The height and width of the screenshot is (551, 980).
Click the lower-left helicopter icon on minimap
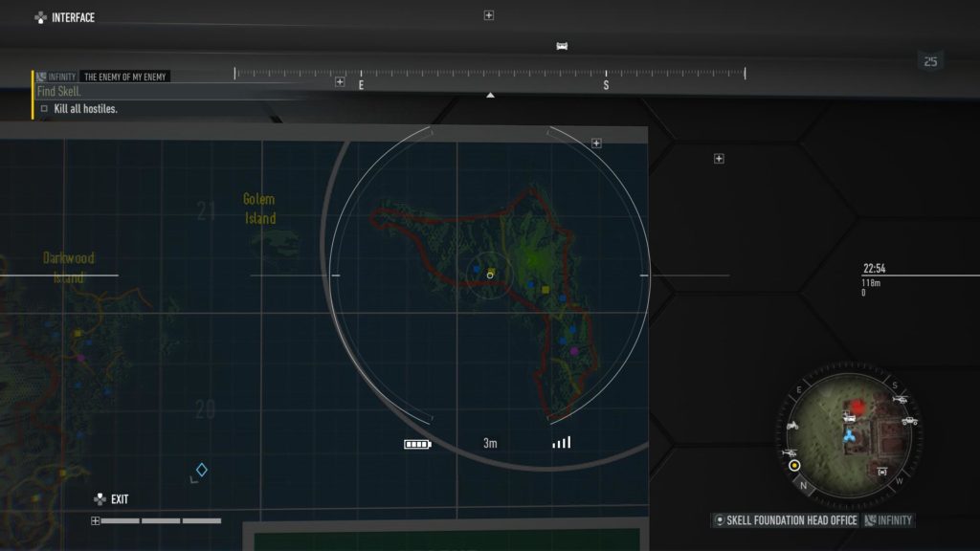pos(789,452)
